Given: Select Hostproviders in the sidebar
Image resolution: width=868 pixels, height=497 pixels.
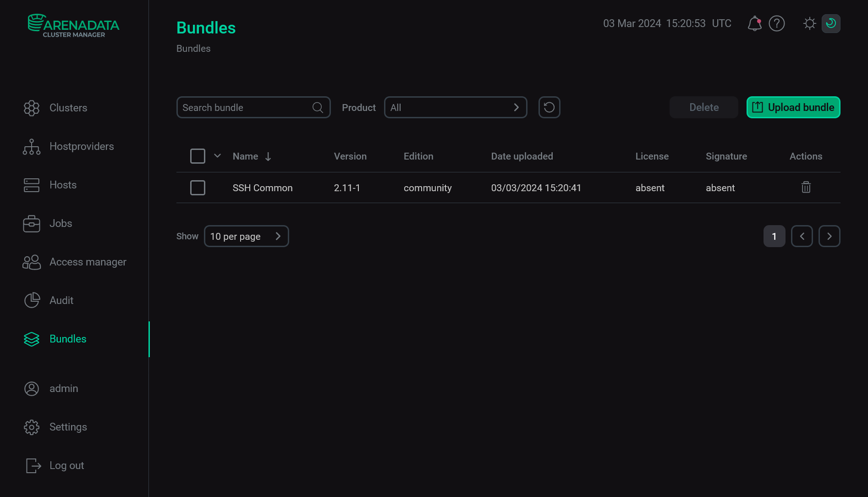Looking at the screenshot, I should tap(81, 146).
